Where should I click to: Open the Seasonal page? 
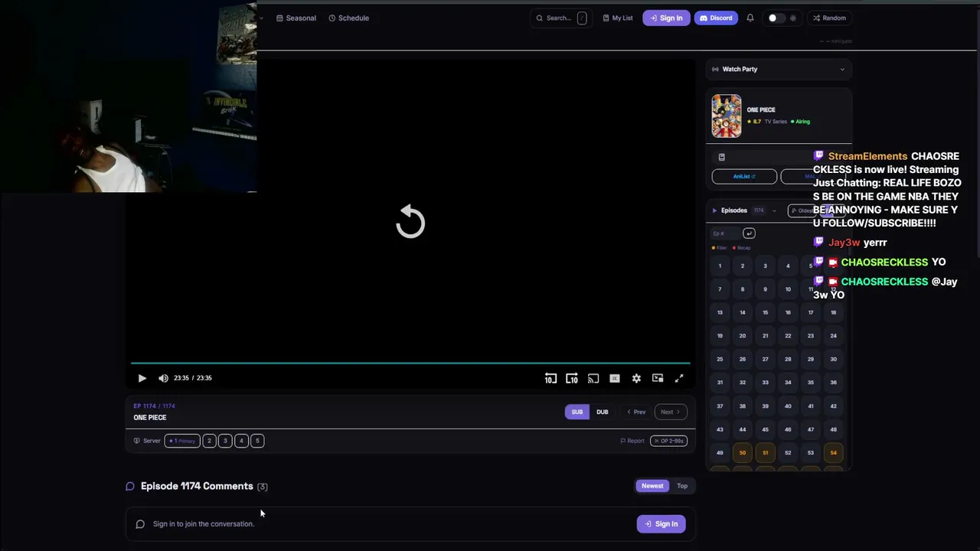click(x=296, y=18)
